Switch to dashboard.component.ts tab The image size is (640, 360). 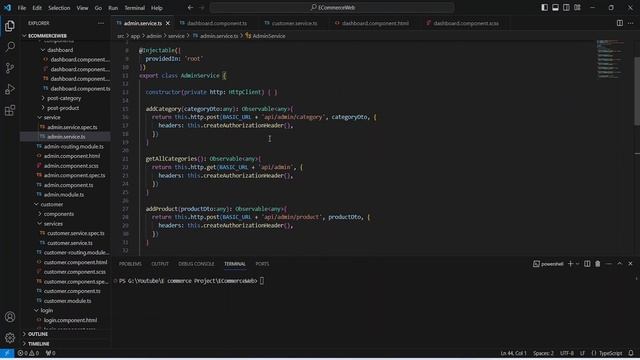pyautogui.click(x=217, y=23)
